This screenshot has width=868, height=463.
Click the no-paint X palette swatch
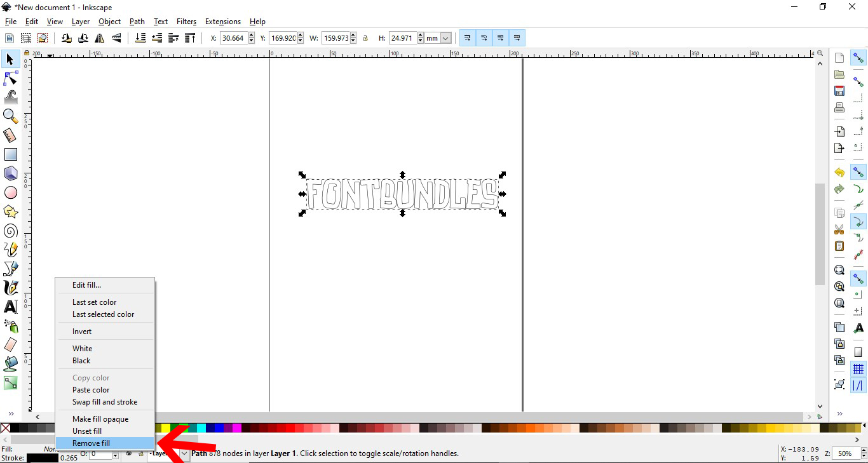tap(5, 428)
